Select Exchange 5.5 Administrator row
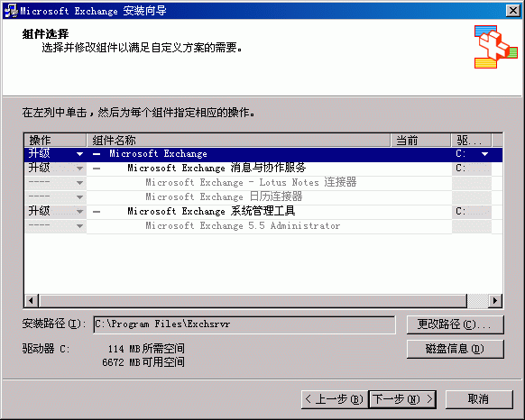This screenshot has height=420, width=525. (263, 226)
